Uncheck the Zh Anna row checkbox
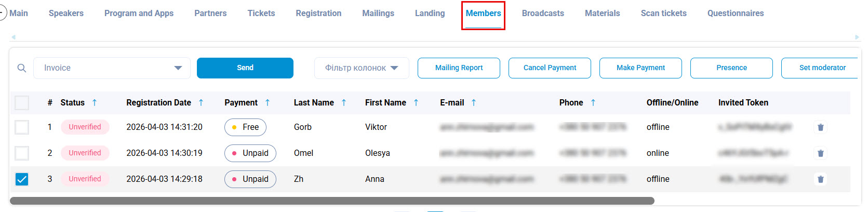 tap(22, 179)
